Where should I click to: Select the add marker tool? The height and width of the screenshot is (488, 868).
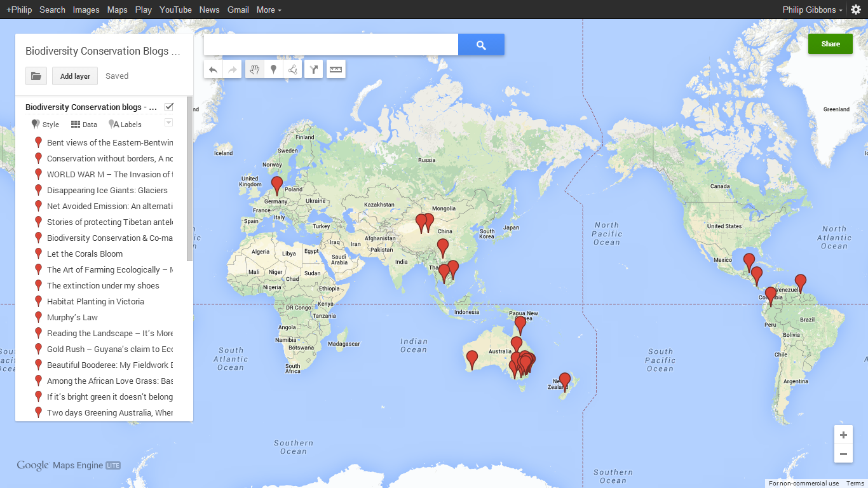pyautogui.click(x=274, y=70)
